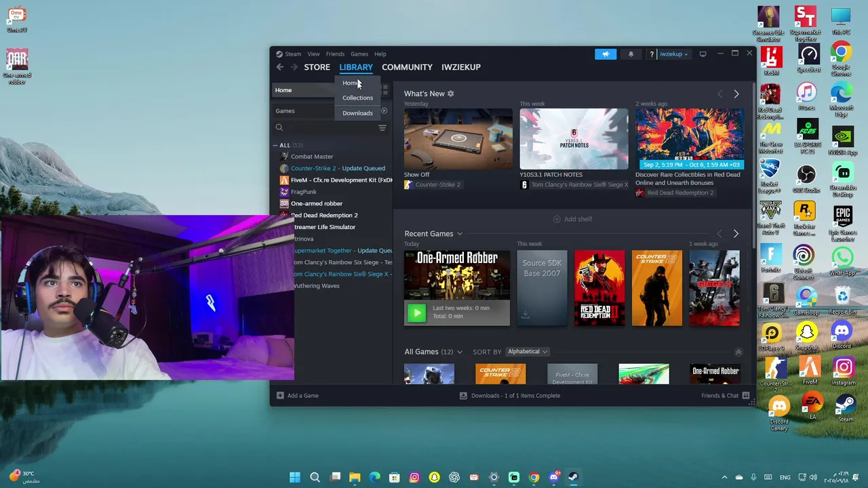This screenshot has height=488, width=868.
Task: Open the Help menu
Action: click(x=380, y=54)
